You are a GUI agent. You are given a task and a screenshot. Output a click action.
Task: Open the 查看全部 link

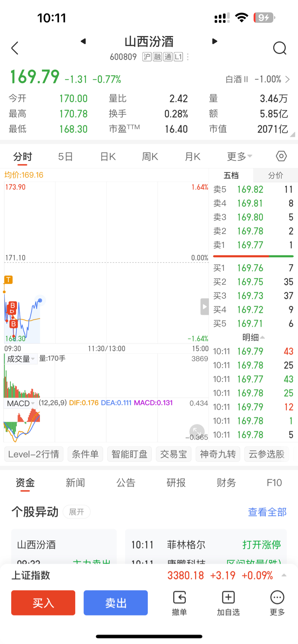267,512
